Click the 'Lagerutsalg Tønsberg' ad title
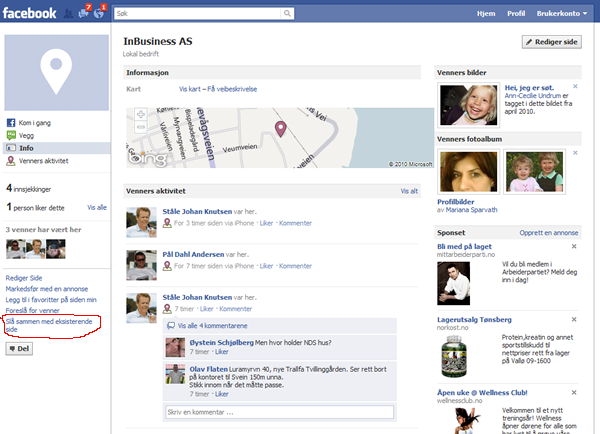The image size is (600, 434). (474, 320)
